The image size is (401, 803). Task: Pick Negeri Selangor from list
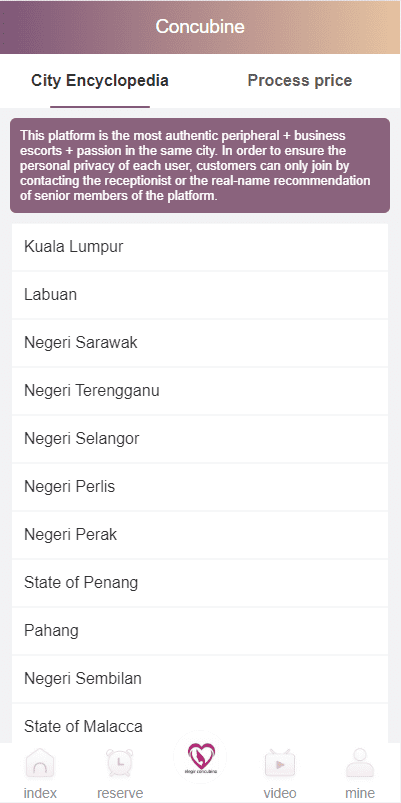pyautogui.click(x=200, y=439)
